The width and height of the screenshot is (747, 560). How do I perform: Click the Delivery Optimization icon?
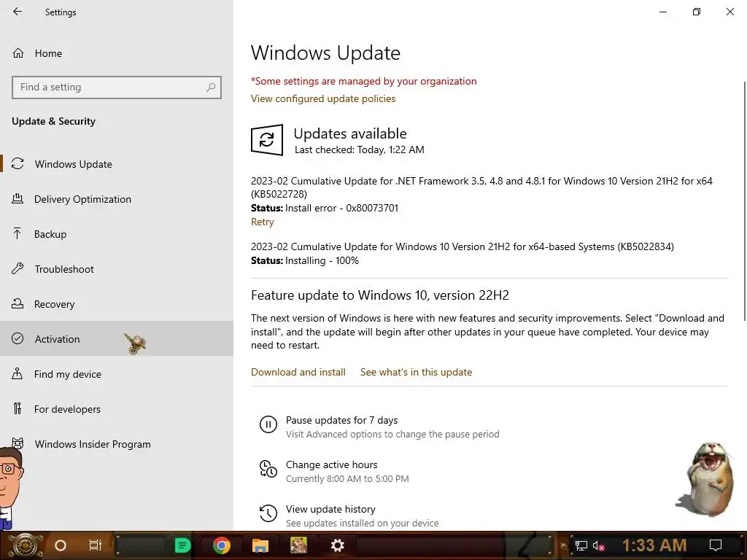click(x=18, y=198)
